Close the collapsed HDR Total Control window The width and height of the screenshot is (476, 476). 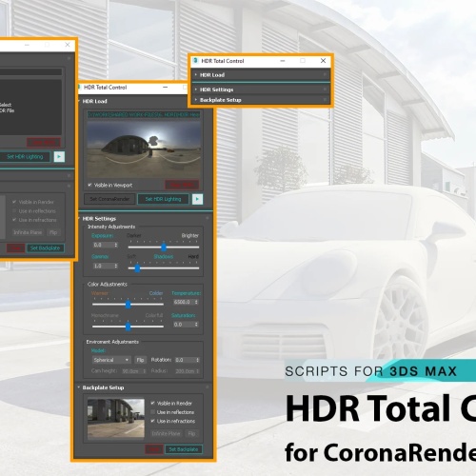pos(323,61)
